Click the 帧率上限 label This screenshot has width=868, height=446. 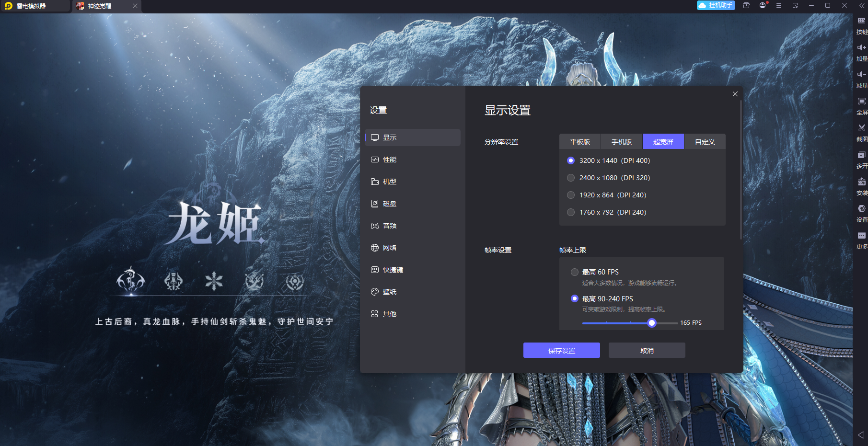coord(573,250)
